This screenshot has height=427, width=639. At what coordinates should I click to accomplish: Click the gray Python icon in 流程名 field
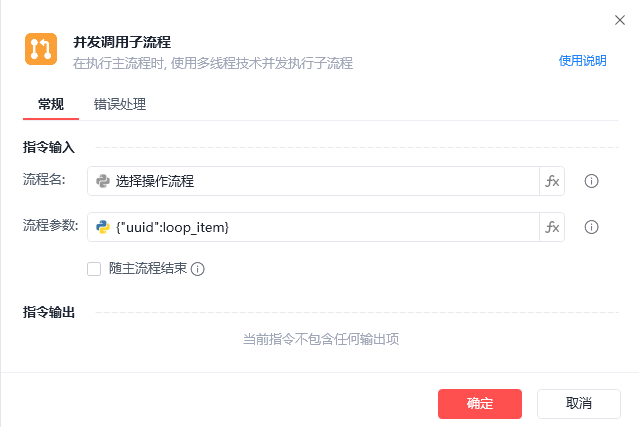pyautogui.click(x=102, y=181)
